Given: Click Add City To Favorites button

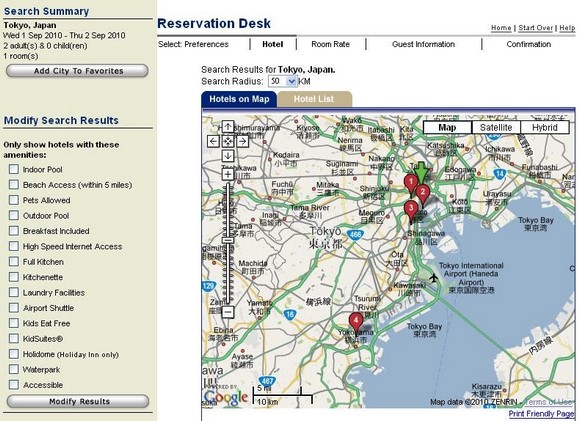Looking at the screenshot, I should click(x=77, y=71).
